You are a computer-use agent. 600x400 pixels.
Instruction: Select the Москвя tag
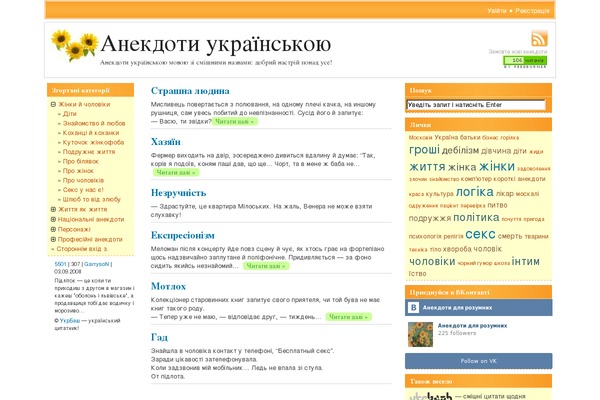(x=421, y=137)
